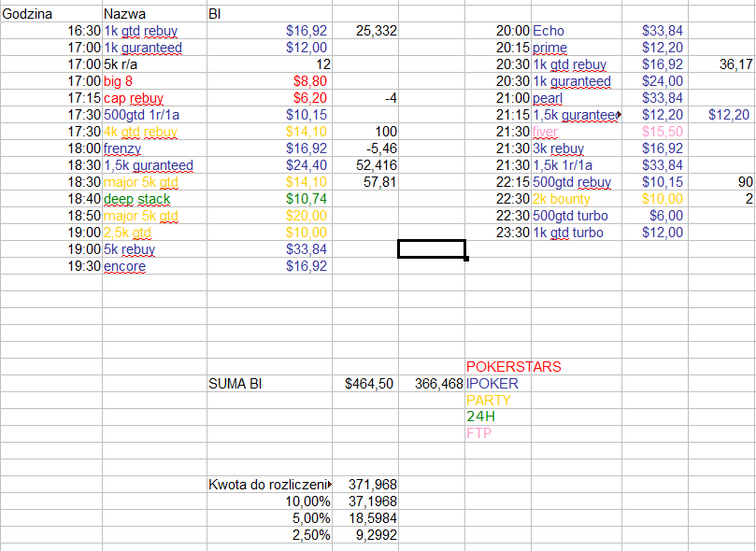Select the -4 result cell

coord(365,98)
